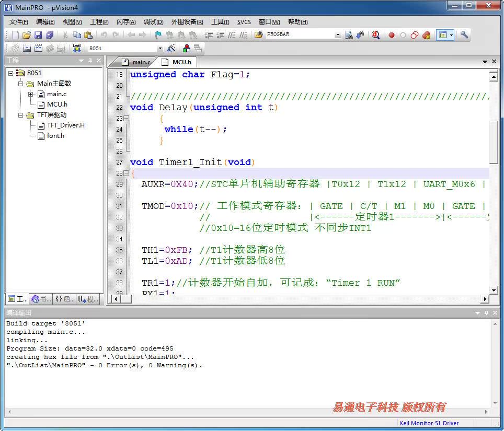
Task: Select the 函数 functions tab in project panel
Action: (65, 299)
